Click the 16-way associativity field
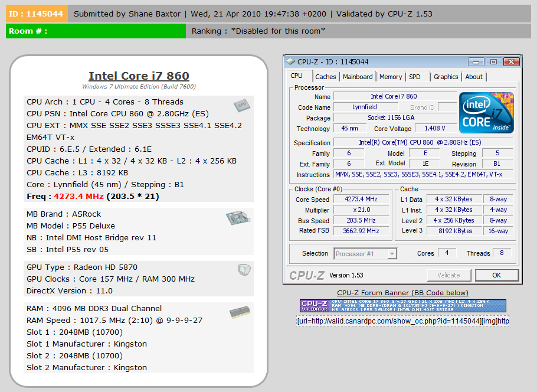The image size is (537, 392). pyautogui.click(x=498, y=231)
